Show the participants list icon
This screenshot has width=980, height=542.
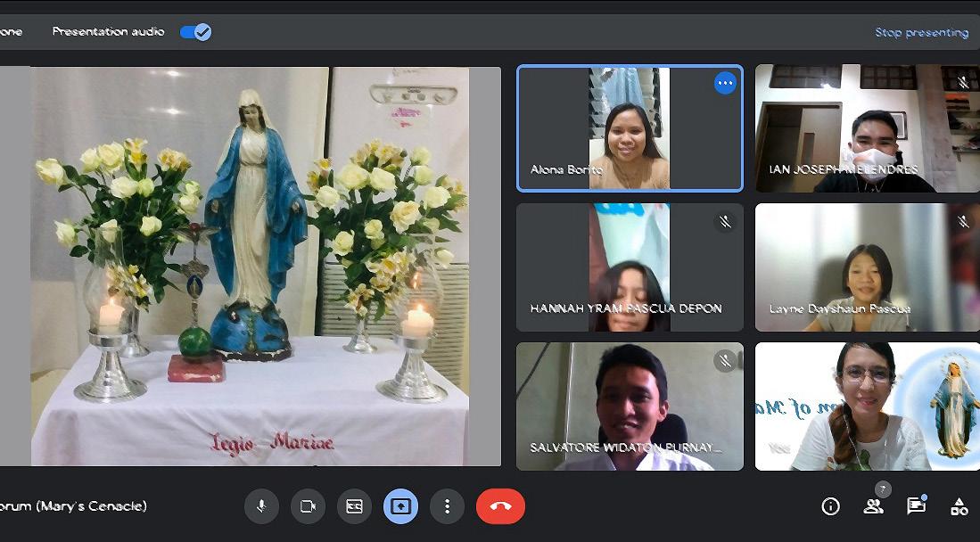[x=873, y=506]
